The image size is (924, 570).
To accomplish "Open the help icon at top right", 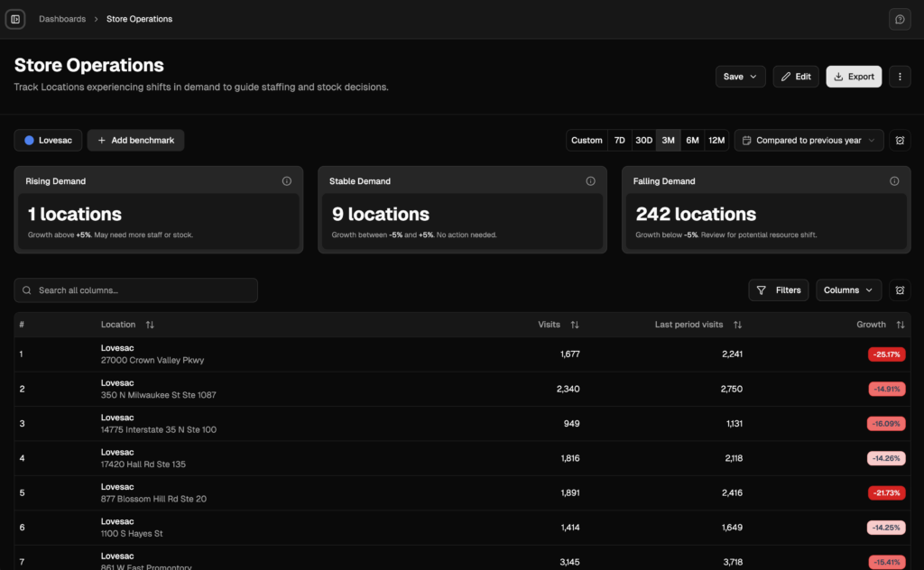I will (x=900, y=19).
